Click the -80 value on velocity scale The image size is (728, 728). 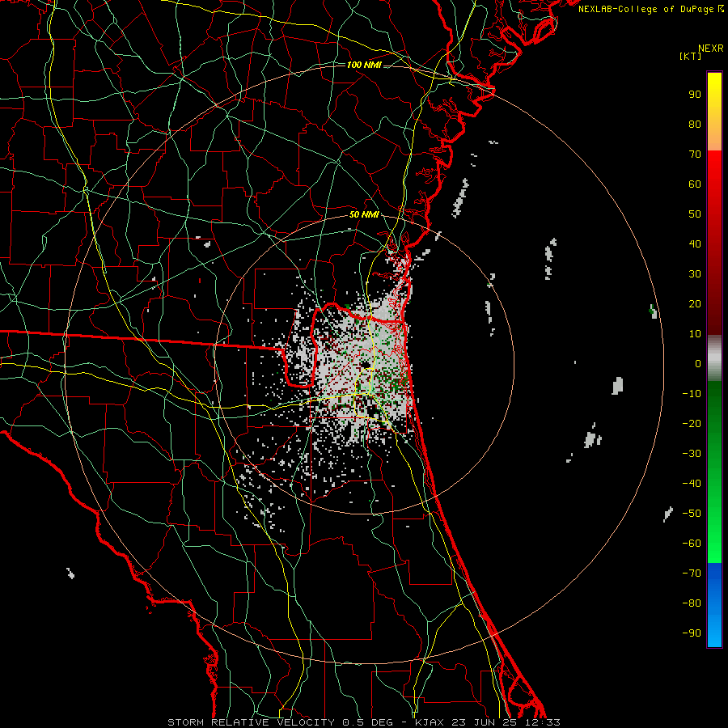click(692, 603)
